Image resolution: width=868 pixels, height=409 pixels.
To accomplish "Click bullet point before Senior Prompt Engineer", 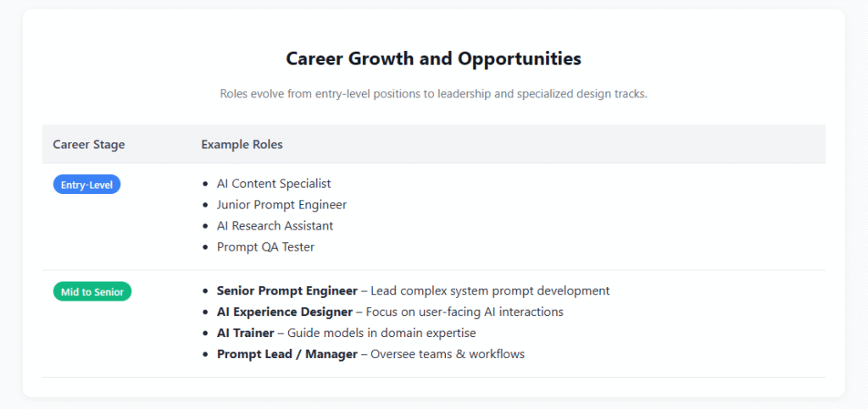I will click(x=206, y=290).
